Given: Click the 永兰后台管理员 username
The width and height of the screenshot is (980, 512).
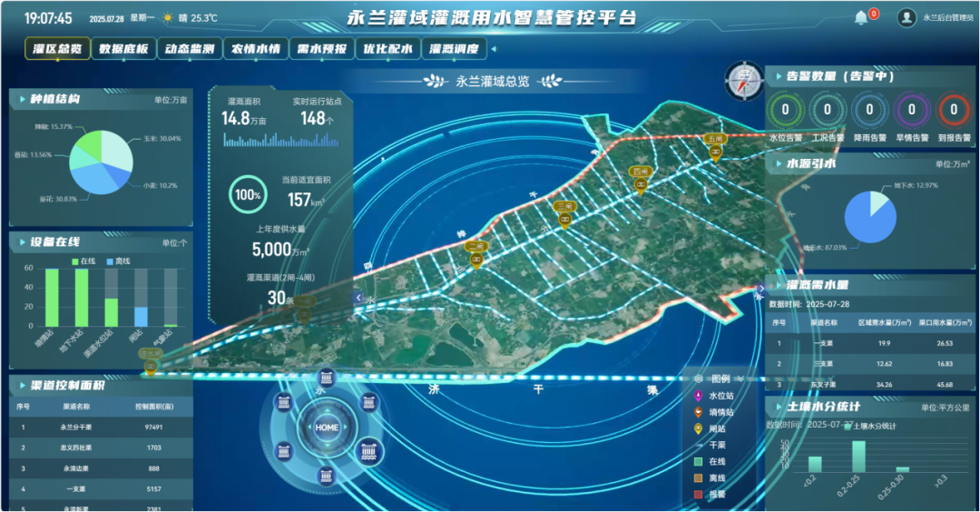Looking at the screenshot, I should (947, 18).
